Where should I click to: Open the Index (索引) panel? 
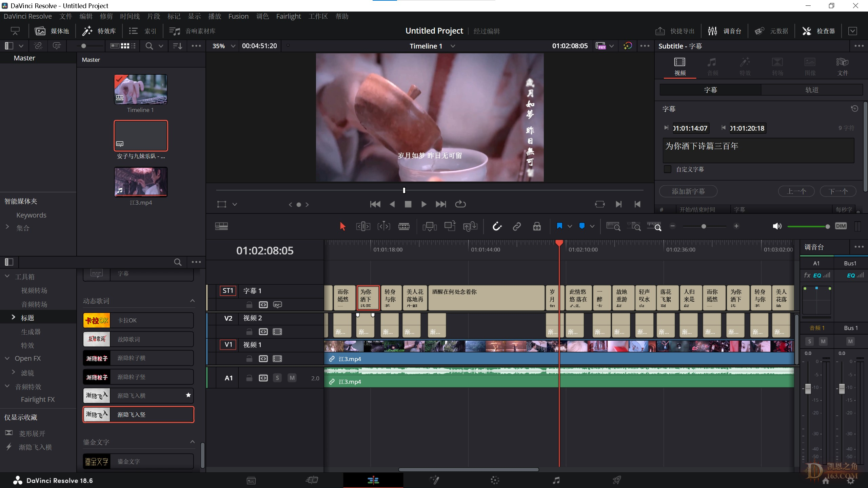[143, 31]
